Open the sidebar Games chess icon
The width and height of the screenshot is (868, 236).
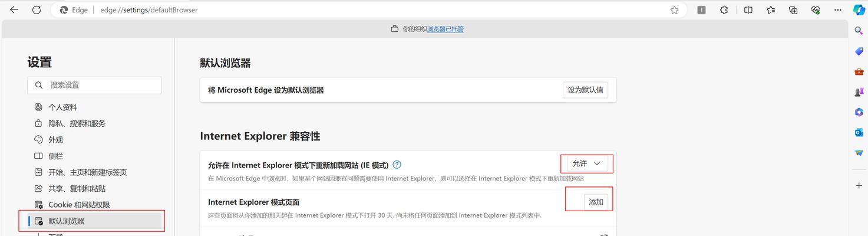[x=859, y=92]
